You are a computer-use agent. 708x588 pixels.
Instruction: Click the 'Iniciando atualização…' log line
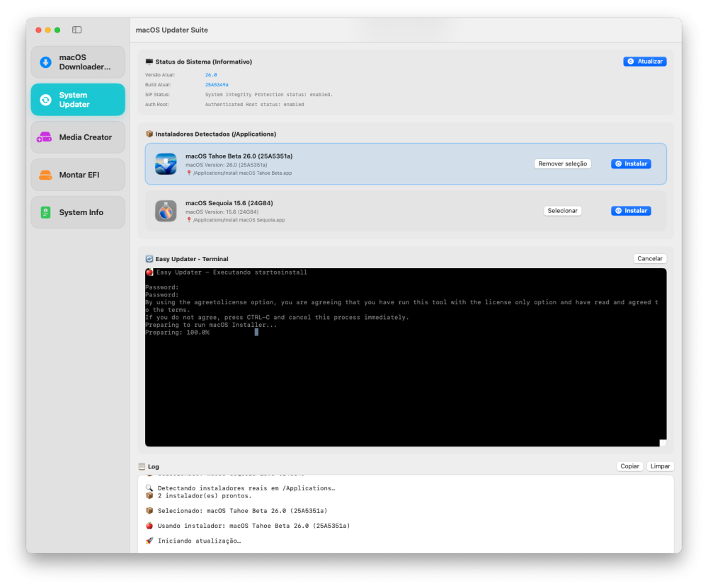[x=199, y=541]
